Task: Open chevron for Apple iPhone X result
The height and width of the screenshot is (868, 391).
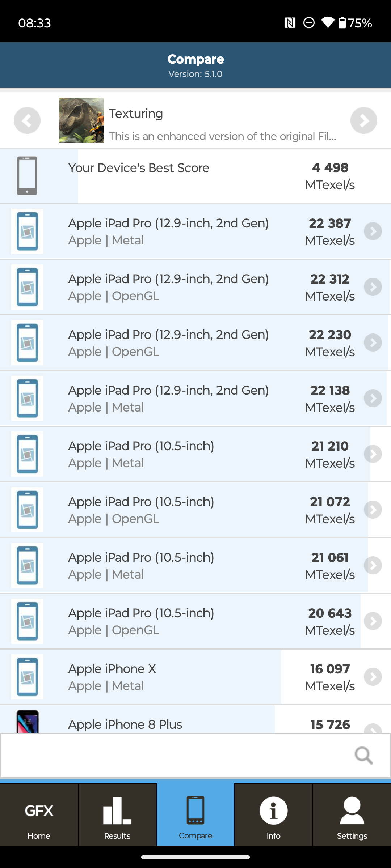Action: tap(373, 677)
